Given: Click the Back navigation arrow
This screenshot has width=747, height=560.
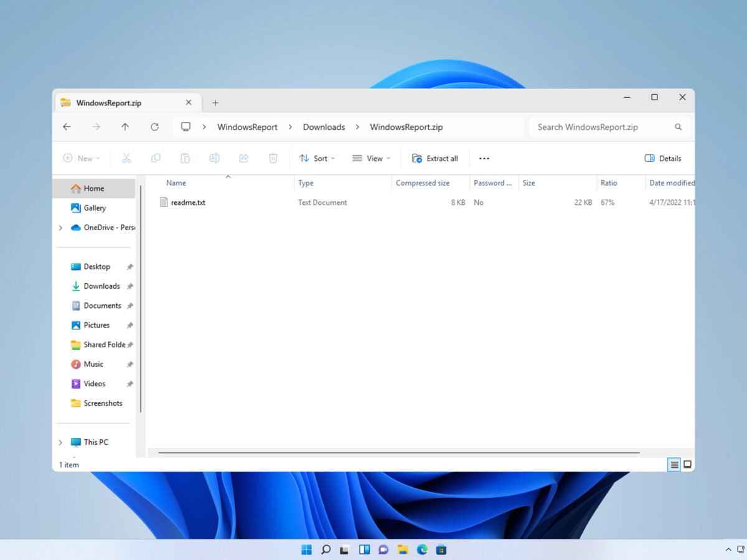Looking at the screenshot, I should pyautogui.click(x=67, y=127).
